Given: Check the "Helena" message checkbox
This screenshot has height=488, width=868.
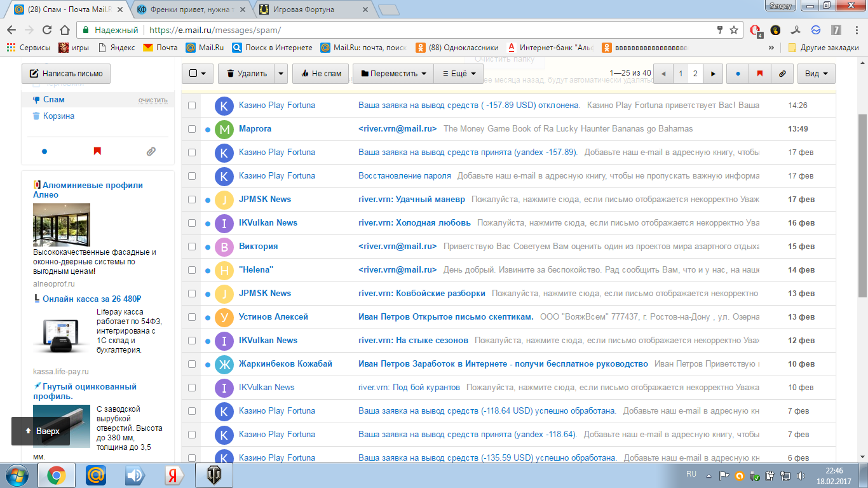Looking at the screenshot, I should [192, 270].
